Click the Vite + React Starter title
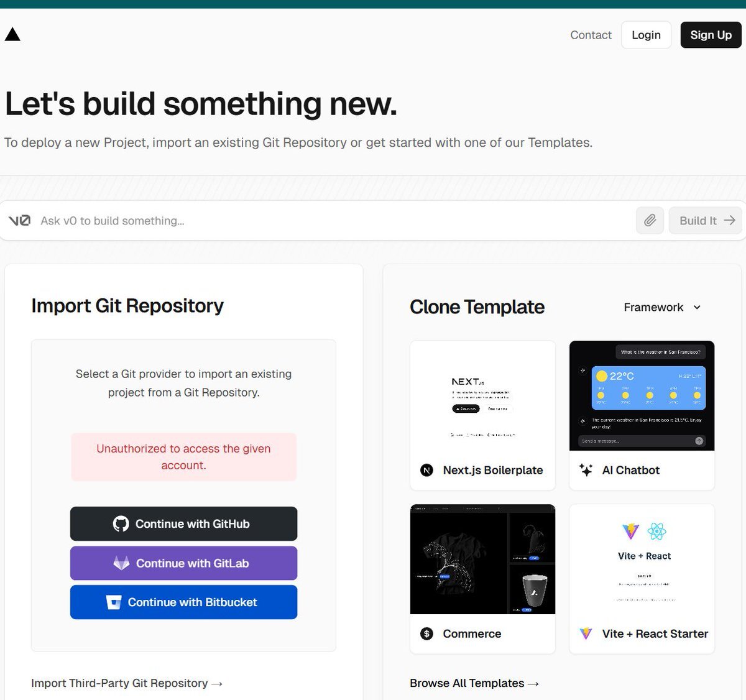The height and width of the screenshot is (700, 746). coord(655,633)
